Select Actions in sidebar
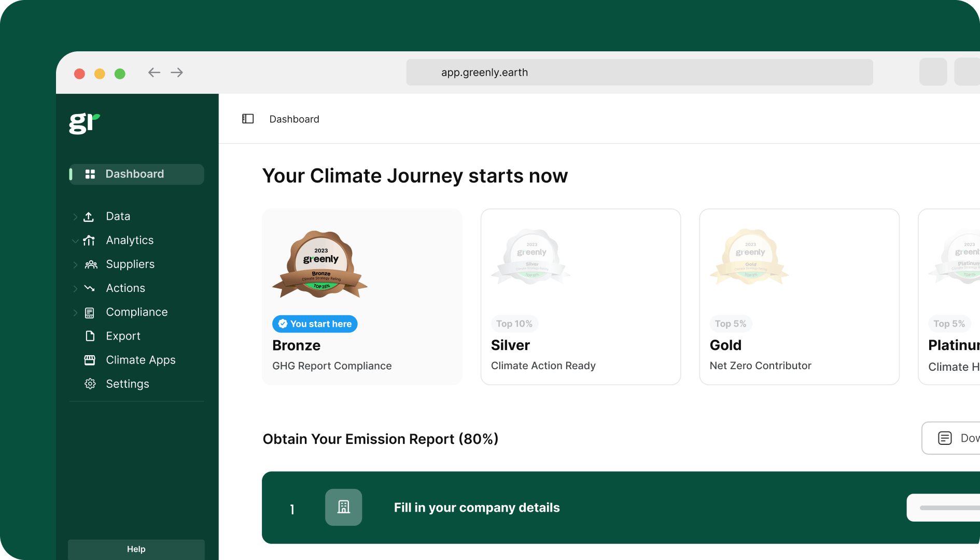The image size is (980, 560). [125, 288]
